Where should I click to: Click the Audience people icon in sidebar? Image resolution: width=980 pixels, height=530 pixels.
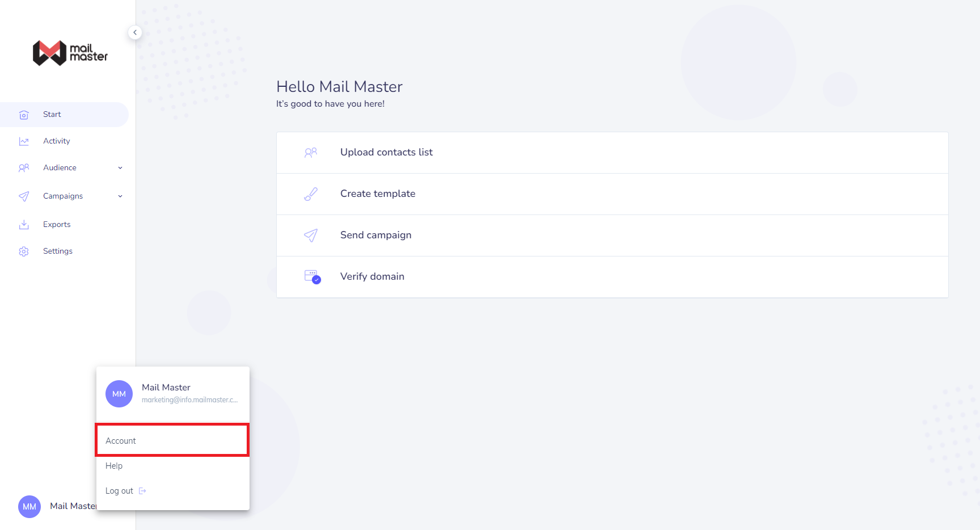coord(24,168)
